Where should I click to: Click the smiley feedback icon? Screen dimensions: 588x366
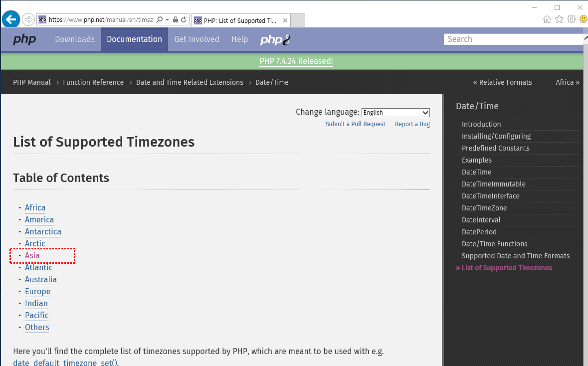583,19
